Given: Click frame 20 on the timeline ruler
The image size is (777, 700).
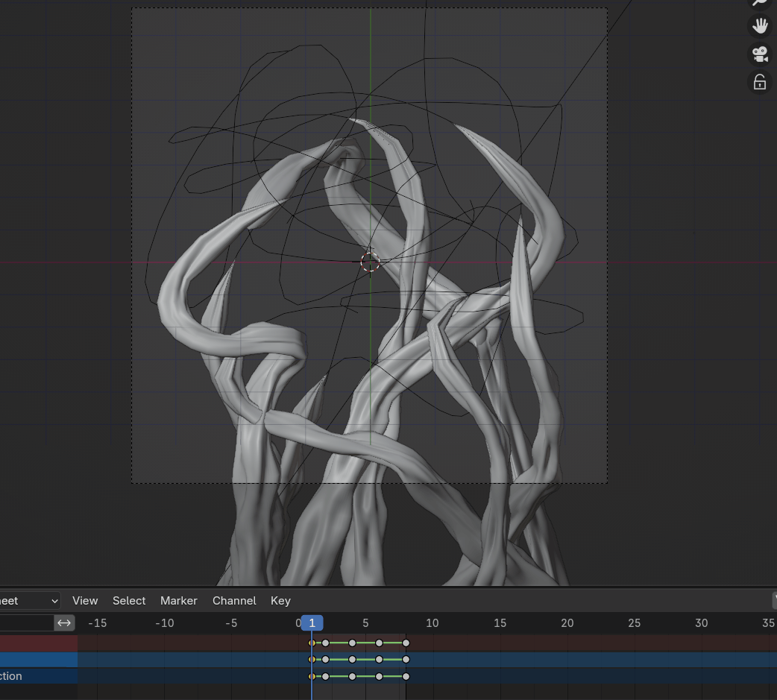Looking at the screenshot, I should (x=567, y=622).
